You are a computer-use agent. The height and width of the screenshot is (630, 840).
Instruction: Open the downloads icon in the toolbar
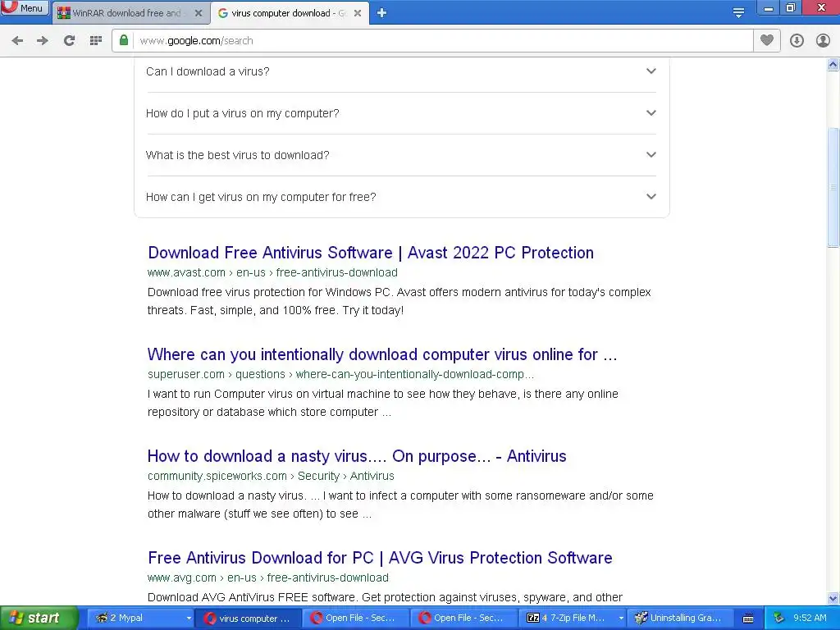[x=797, y=41]
